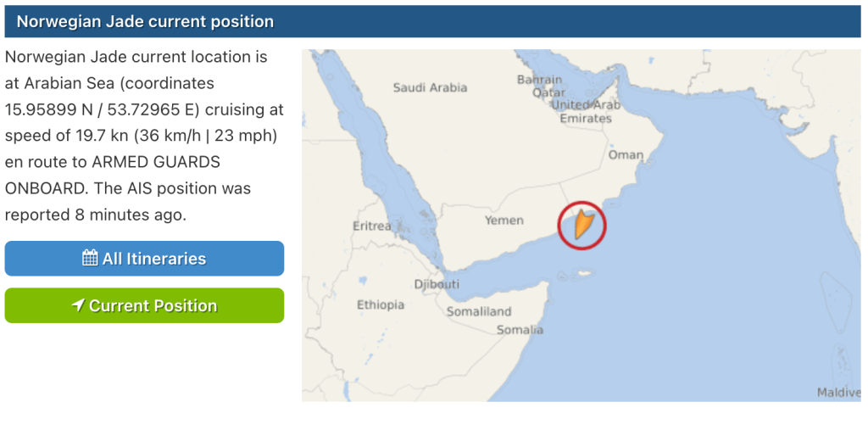Viewport: 868px width, 430px height.
Task: Click the Somaliland map label
Action: (479, 311)
